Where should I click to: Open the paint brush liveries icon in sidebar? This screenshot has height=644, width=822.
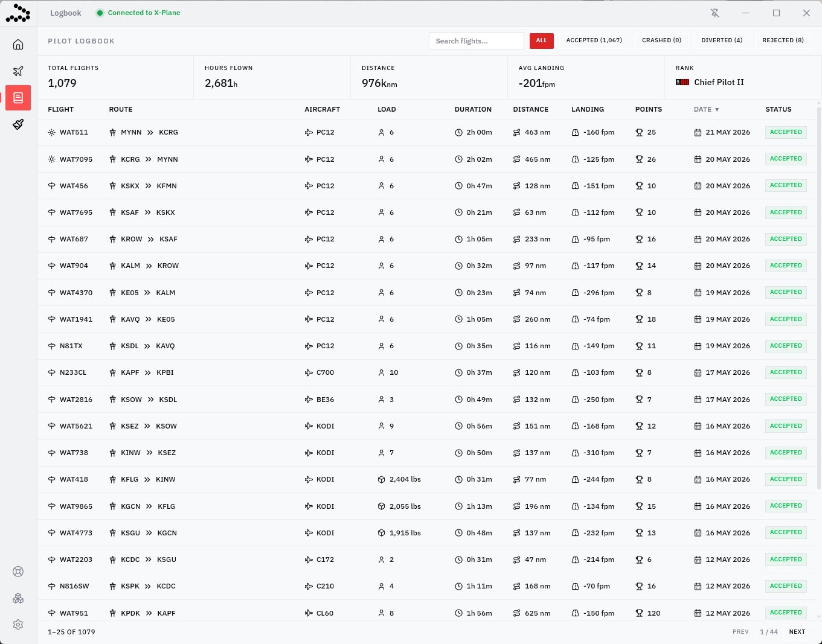point(18,124)
